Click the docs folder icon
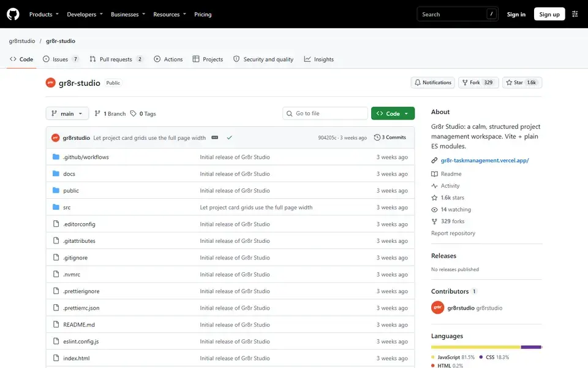This screenshot has height=368, width=588. click(x=56, y=174)
